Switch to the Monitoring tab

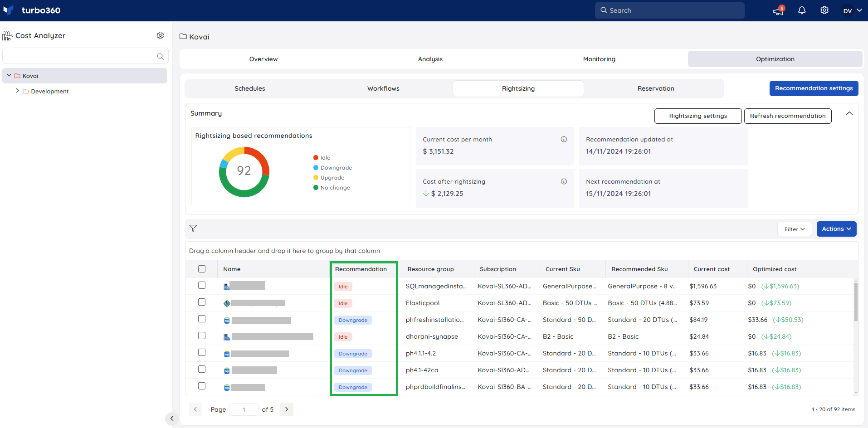[599, 59]
